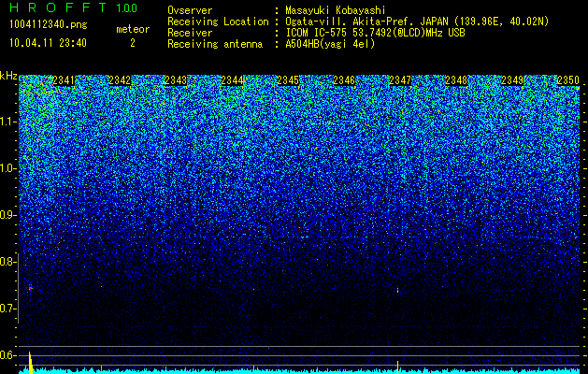Click the 0.9 kHz frequency tick label
588x374 pixels.
pos(7,215)
